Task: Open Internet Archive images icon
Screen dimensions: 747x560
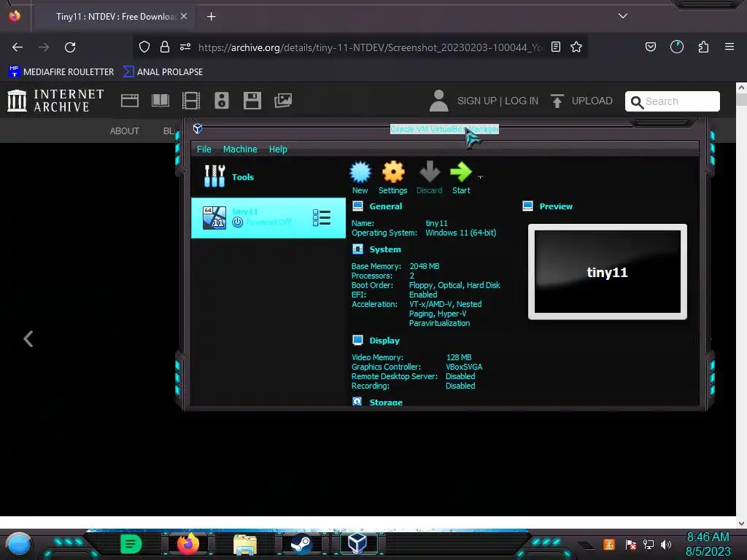Action: click(x=283, y=101)
